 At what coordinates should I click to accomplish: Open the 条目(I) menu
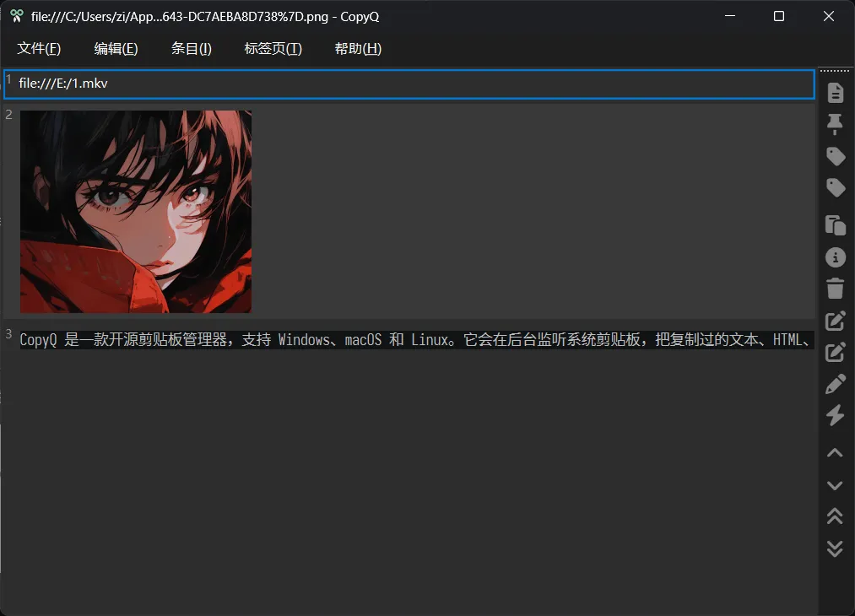tap(191, 48)
